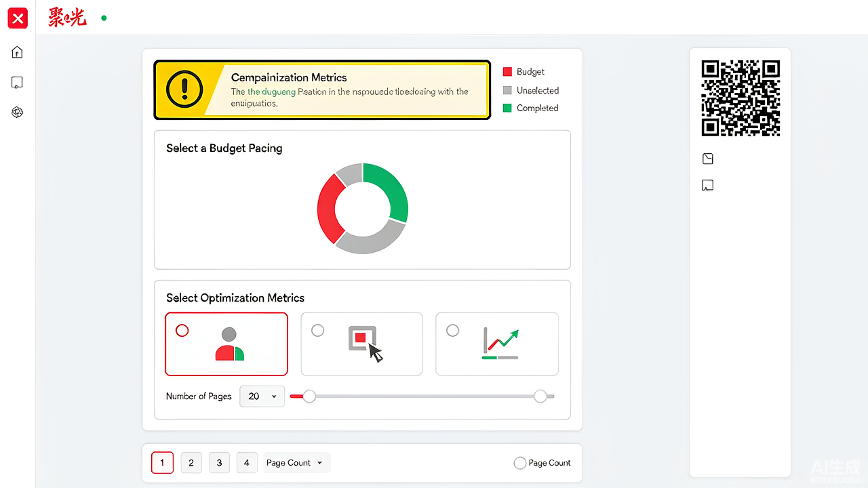Open the Number of Pages dropdown showing 20
Image resolution: width=868 pixels, height=488 pixels.
[262, 396]
